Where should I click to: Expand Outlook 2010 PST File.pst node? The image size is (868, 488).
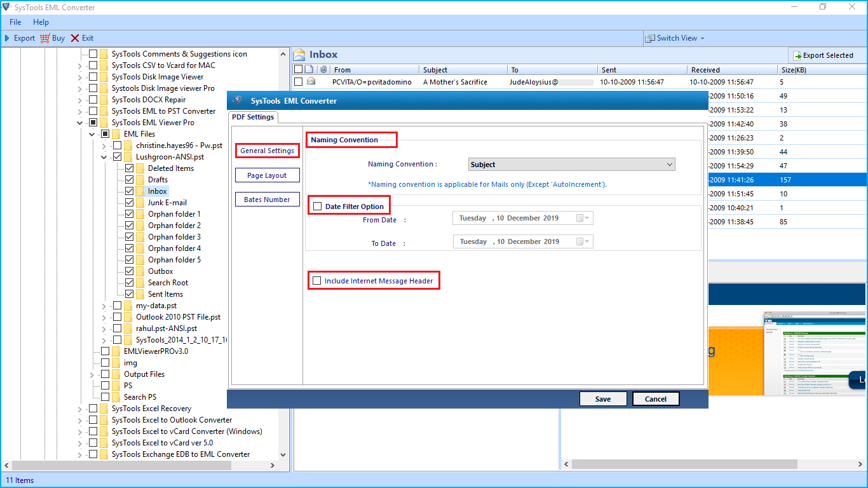pyautogui.click(x=104, y=317)
